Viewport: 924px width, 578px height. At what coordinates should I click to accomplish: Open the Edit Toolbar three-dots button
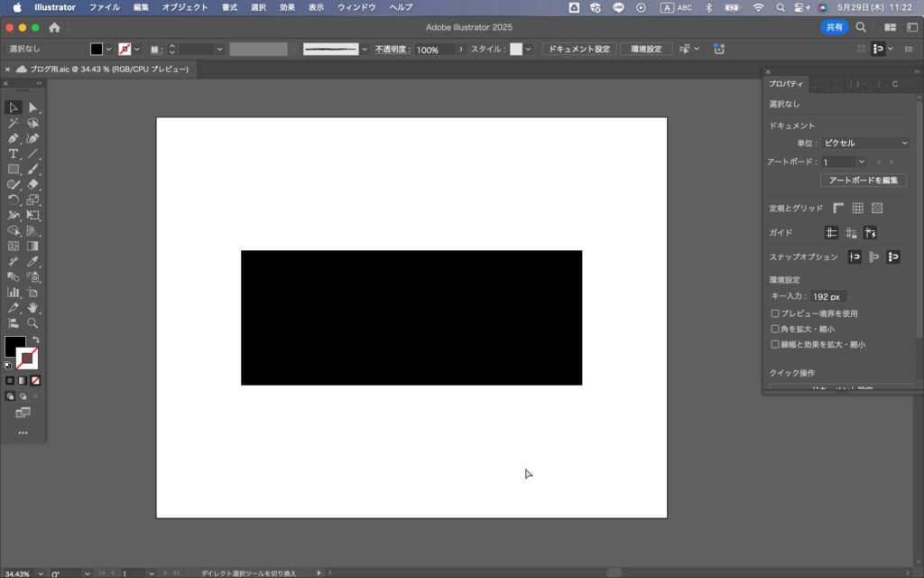pos(23,433)
